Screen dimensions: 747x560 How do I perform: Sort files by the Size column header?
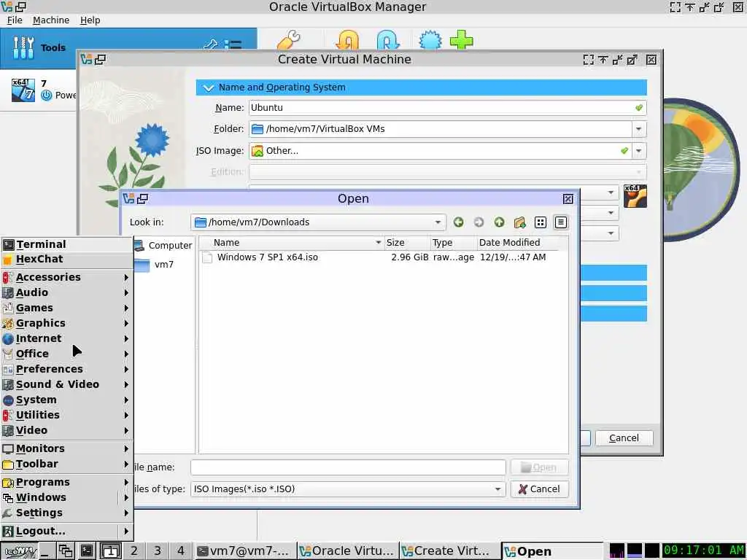pyautogui.click(x=407, y=242)
